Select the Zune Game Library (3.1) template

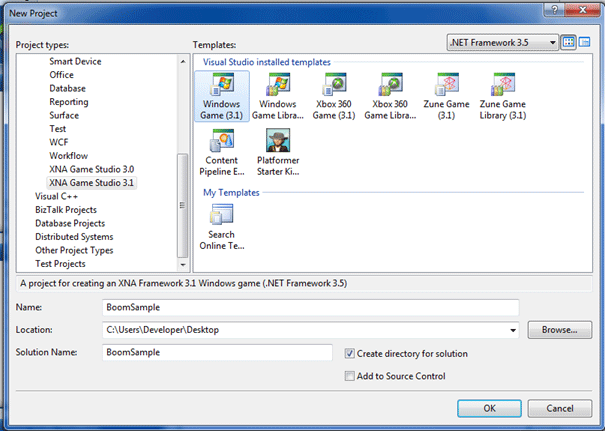503,96
